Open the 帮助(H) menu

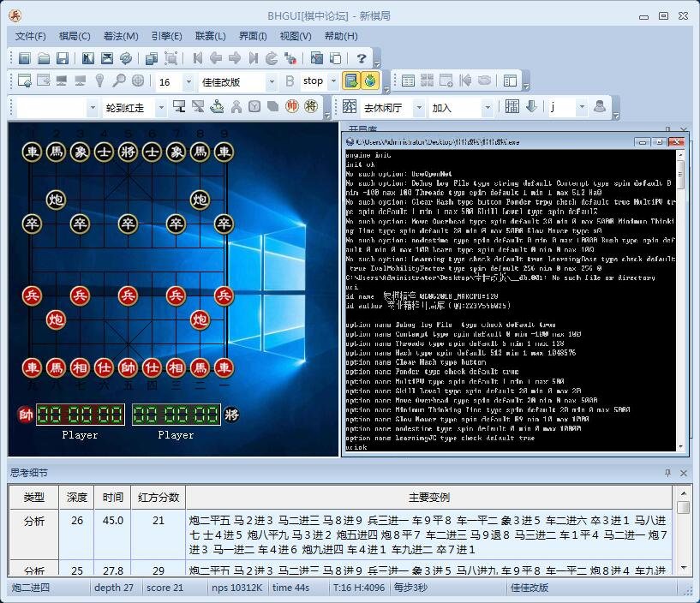pos(341,36)
